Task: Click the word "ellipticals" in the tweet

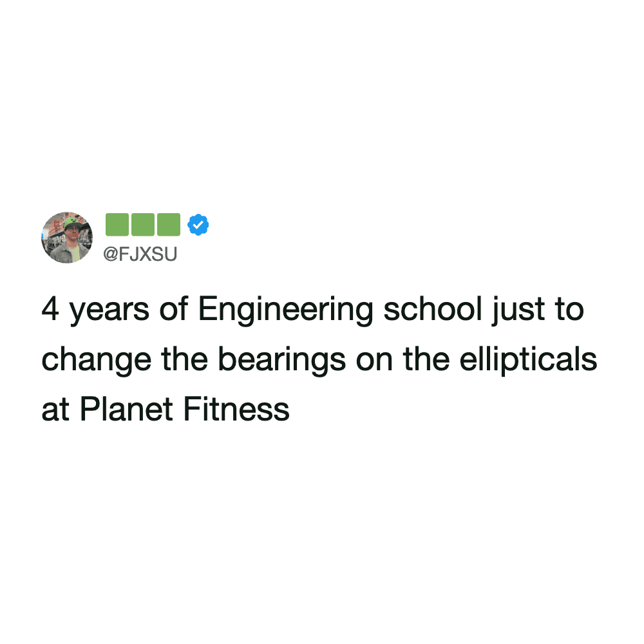Action: tap(528, 359)
